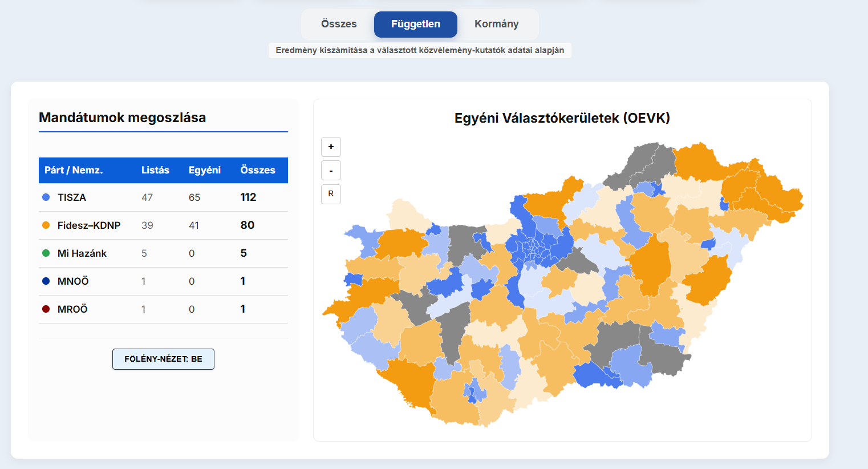Click the orange Fidesz–KDNP party dot

coord(46,225)
